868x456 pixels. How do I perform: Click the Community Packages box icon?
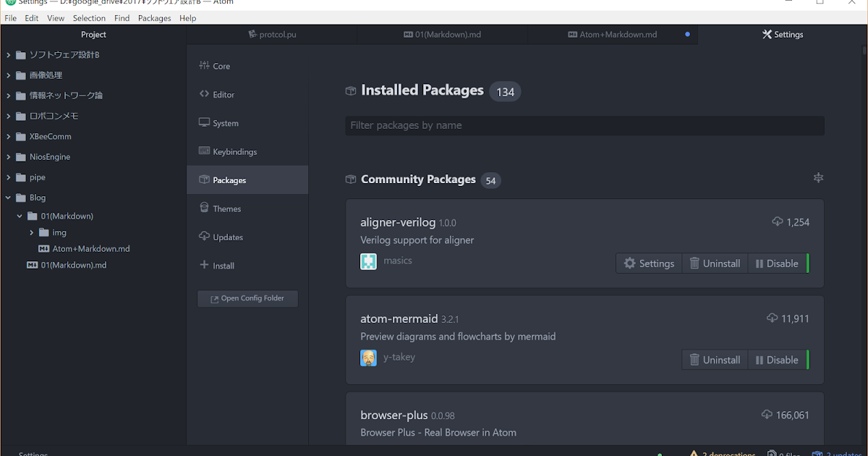351,180
